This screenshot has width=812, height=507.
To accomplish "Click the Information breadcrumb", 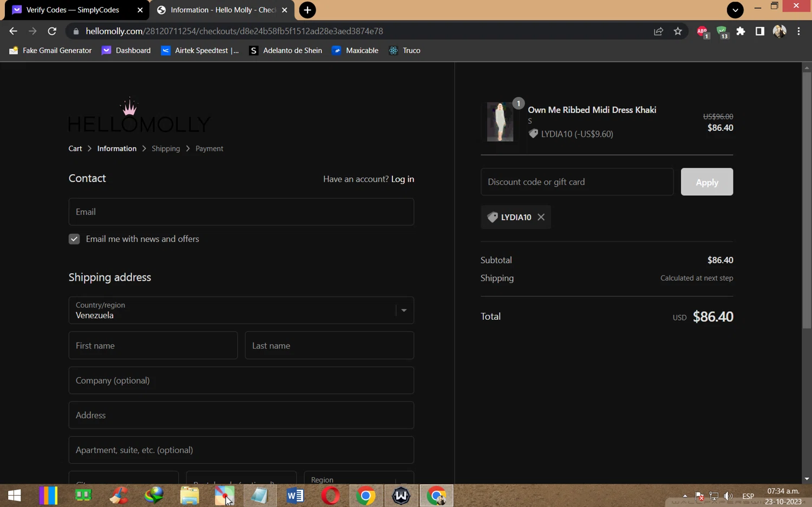I will (117, 148).
